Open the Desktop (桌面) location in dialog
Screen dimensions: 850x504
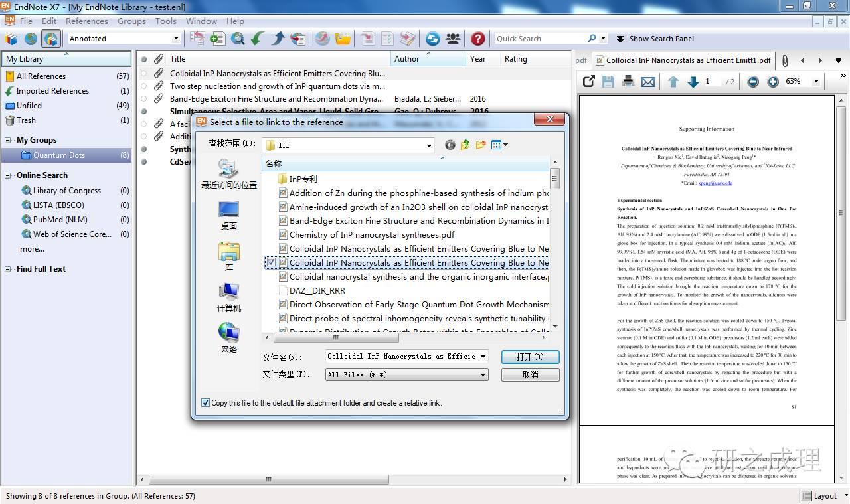[228, 215]
